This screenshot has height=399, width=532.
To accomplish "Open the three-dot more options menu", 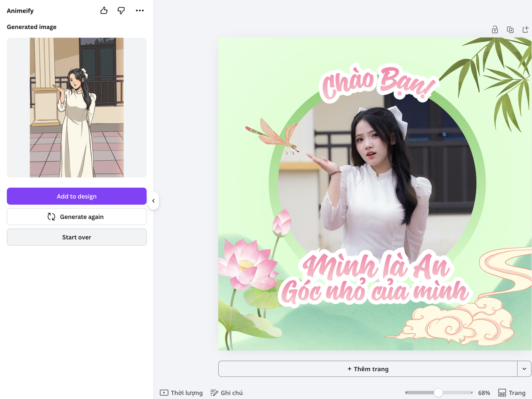I will click(140, 11).
